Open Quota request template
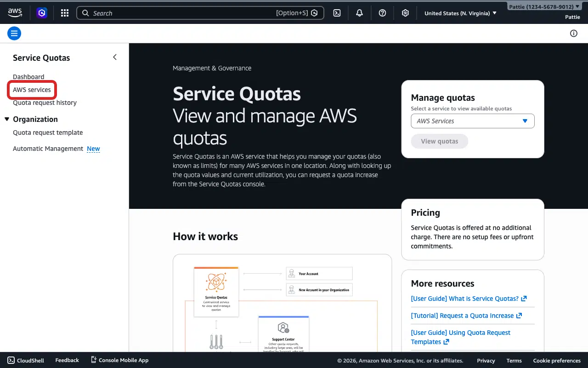The width and height of the screenshot is (588, 368). tap(48, 132)
